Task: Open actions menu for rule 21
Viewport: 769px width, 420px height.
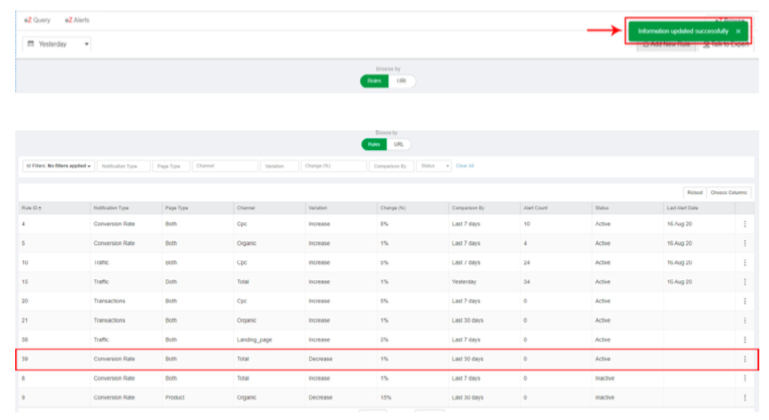Action: (744, 320)
